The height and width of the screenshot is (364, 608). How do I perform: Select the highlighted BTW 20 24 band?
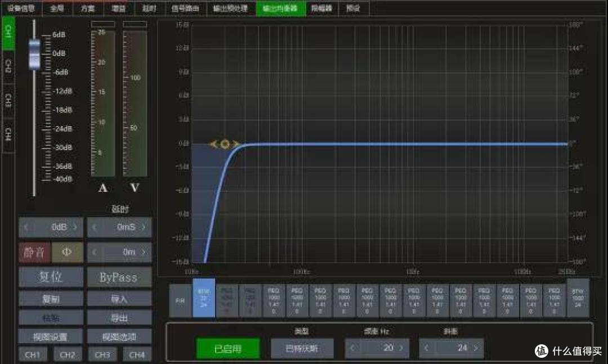(x=204, y=298)
